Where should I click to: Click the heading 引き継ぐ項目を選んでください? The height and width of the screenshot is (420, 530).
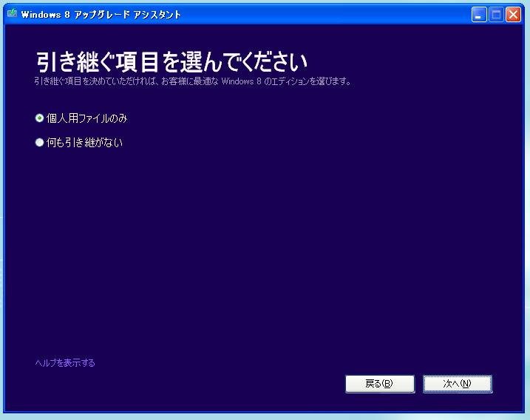pyautogui.click(x=171, y=62)
